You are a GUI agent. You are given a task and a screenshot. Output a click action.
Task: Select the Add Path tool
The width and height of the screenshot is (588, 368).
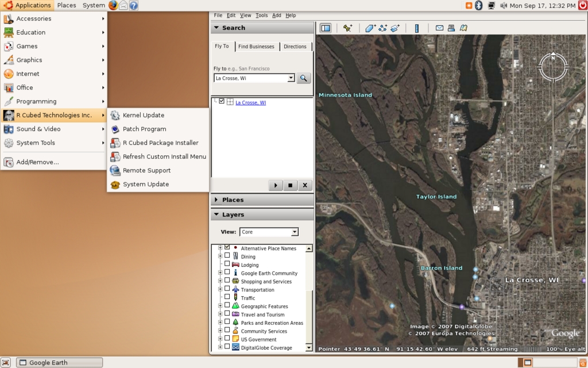[382, 28]
